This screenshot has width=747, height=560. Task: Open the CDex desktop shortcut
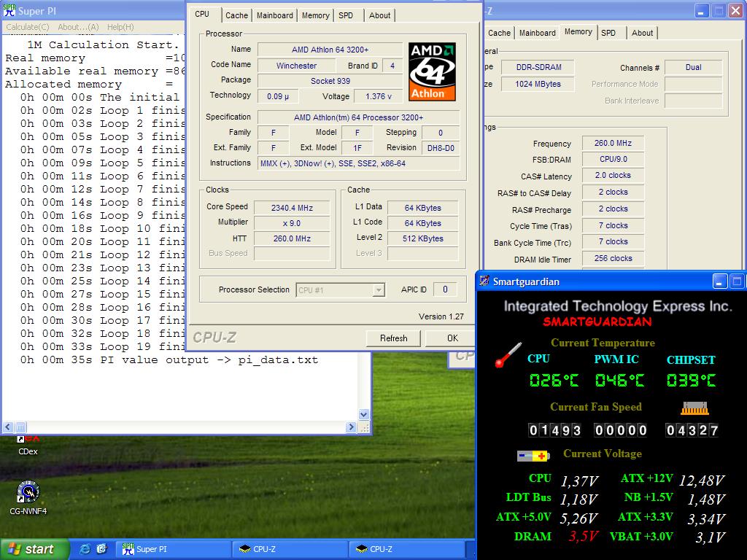coord(28,446)
